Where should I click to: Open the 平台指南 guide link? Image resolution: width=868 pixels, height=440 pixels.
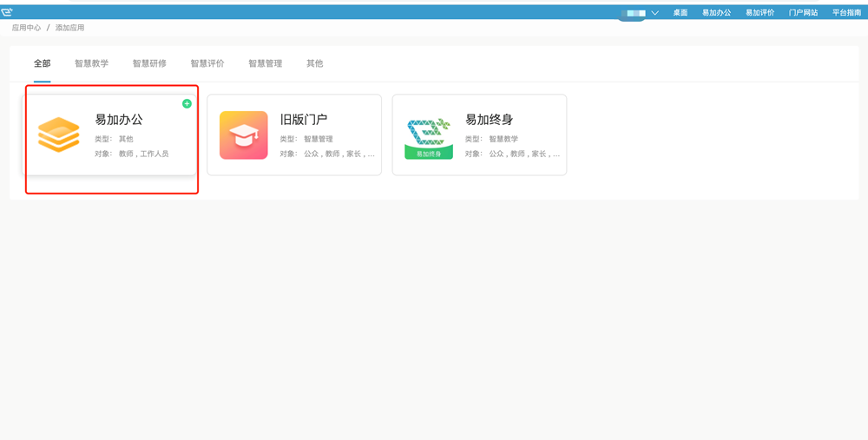click(x=846, y=13)
